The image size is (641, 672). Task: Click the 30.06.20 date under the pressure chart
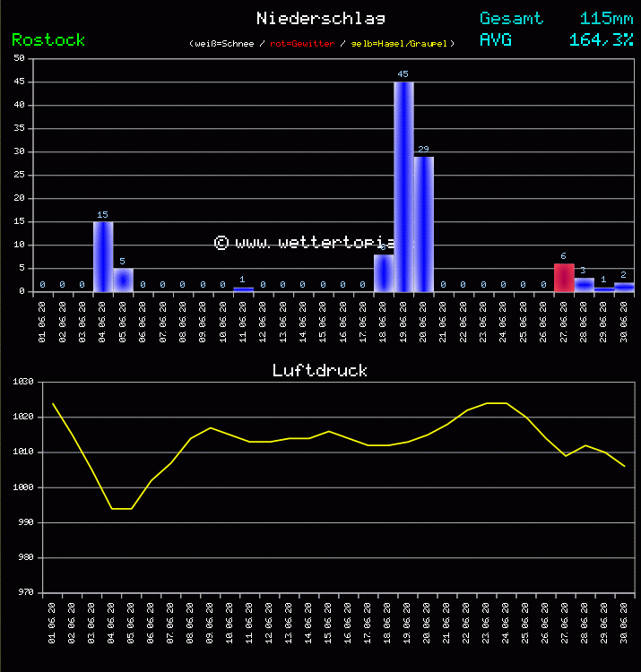624,620
